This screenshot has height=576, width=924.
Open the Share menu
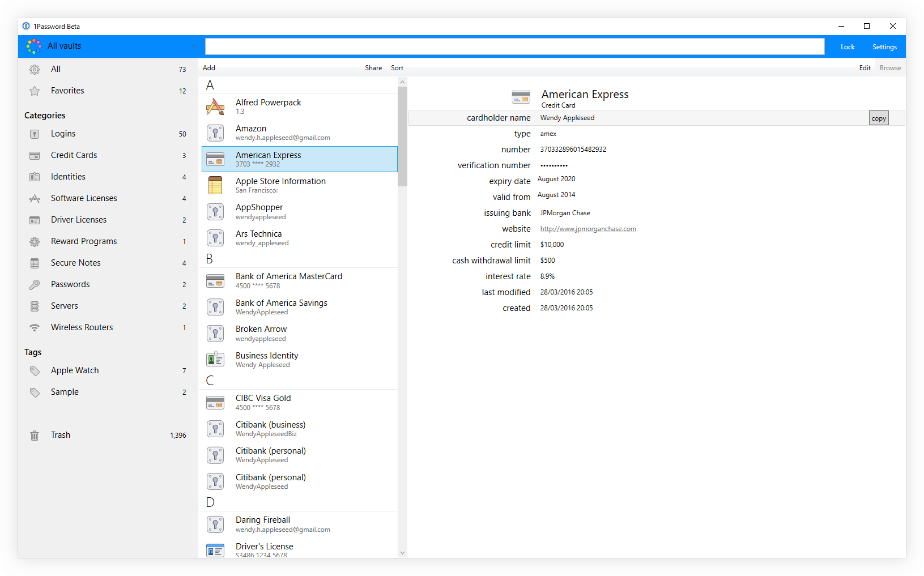click(373, 68)
